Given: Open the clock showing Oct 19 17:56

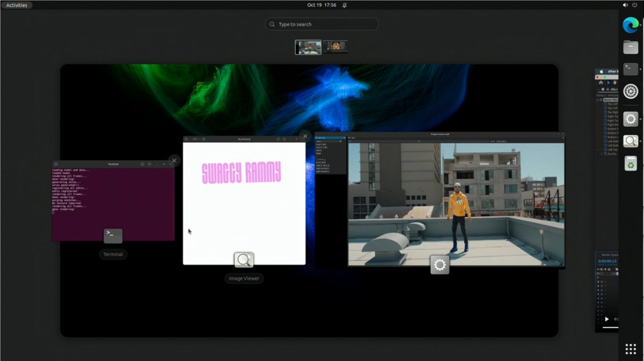Looking at the screenshot, I should (x=321, y=5).
